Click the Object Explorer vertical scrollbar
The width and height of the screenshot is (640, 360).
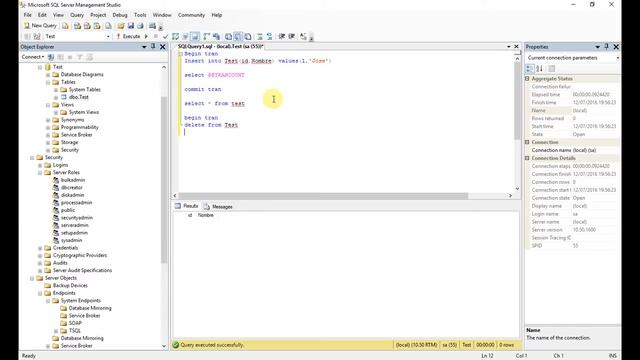(x=164, y=180)
